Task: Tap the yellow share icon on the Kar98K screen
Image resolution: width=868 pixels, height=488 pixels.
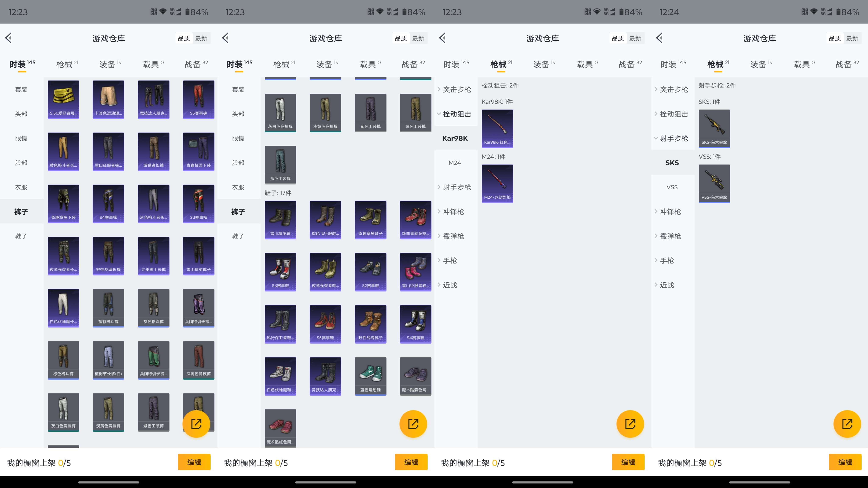Action: click(x=630, y=424)
